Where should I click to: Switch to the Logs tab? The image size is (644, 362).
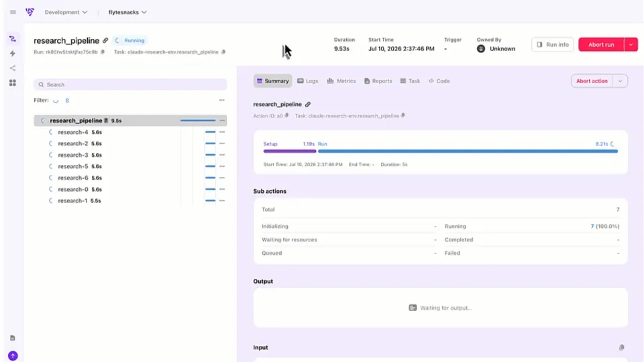click(x=308, y=81)
